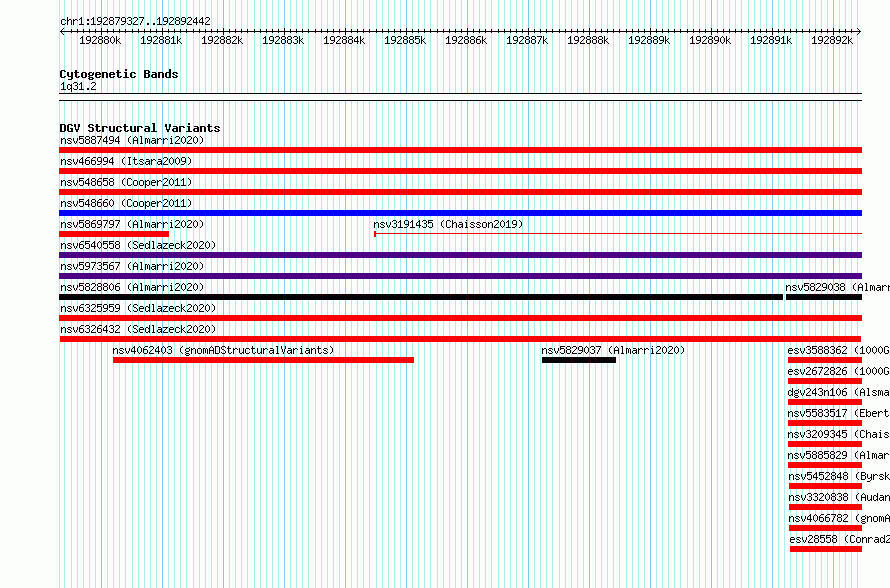Select the nsv3320838 variant label
Image resolution: width=890 pixels, height=588 pixels.
(839, 497)
